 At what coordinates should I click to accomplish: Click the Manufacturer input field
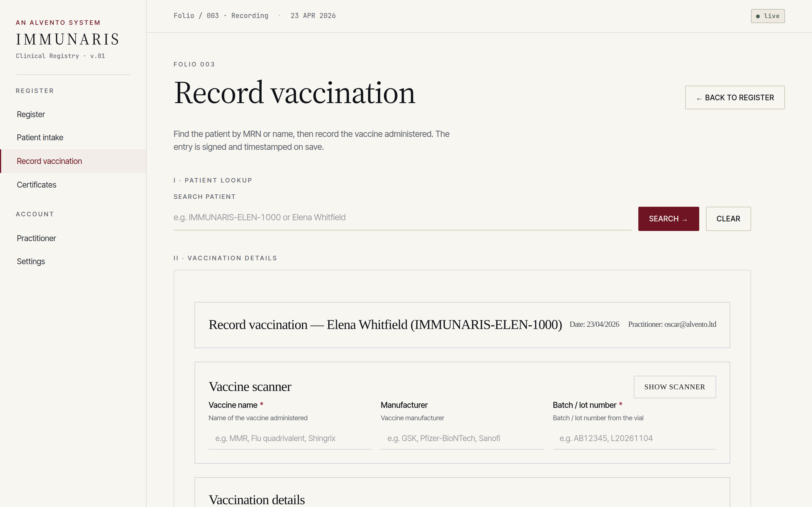pyautogui.click(x=462, y=438)
